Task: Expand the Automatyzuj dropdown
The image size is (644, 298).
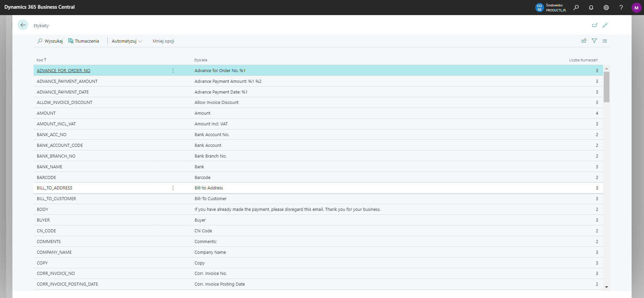Action: pyautogui.click(x=127, y=41)
